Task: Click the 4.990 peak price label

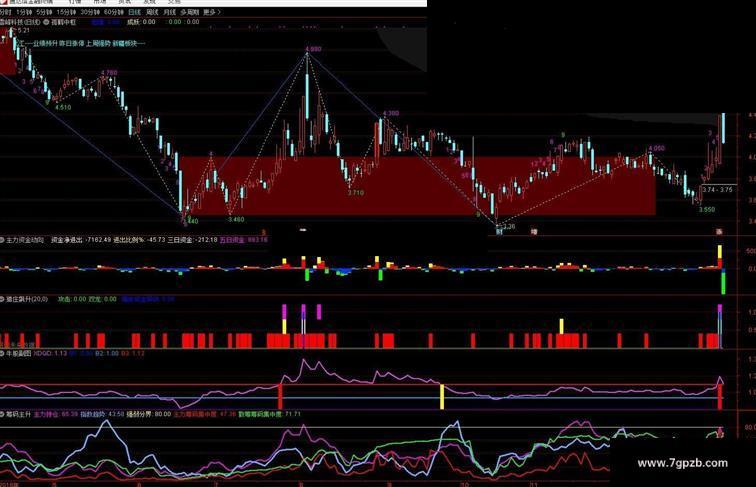Action: [313, 49]
